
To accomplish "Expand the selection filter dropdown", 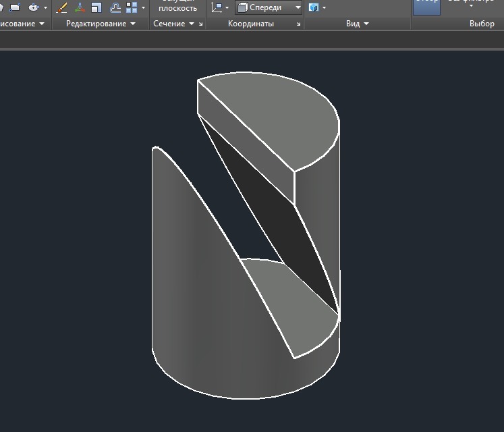I will (x=470, y=4).
